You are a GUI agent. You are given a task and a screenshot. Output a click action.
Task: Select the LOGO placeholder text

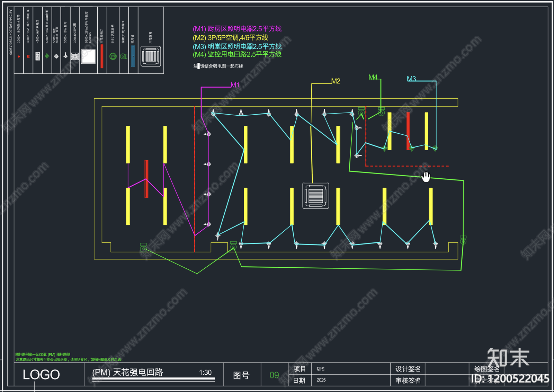click(x=41, y=375)
